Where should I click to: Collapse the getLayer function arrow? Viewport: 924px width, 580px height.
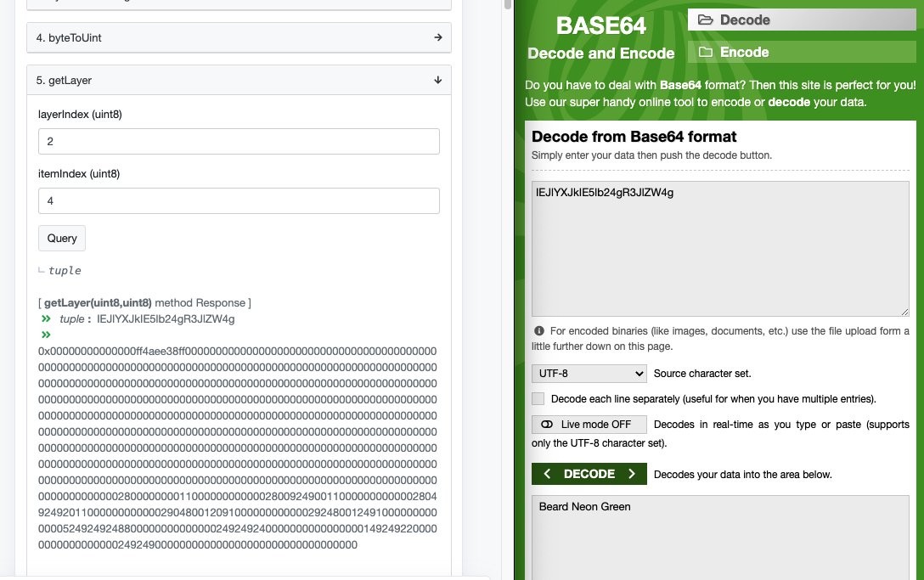point(438,80)
